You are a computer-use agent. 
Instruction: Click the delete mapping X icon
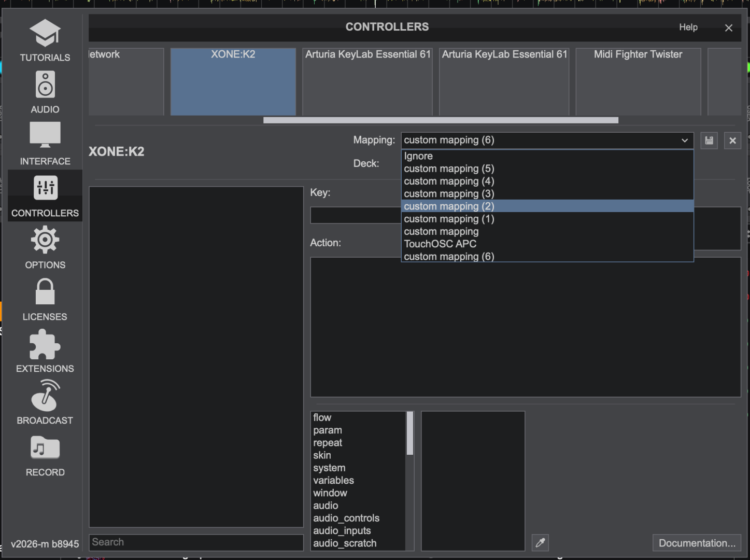[x=732, y=141]
